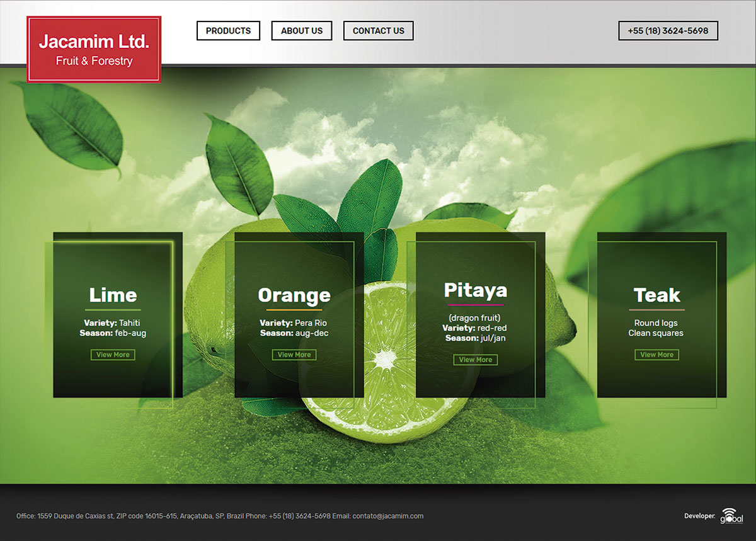This screenshot has height=541, width=756.
Task: Click the '(dragon fruit)' subtitle
Action: coord(474,318)
